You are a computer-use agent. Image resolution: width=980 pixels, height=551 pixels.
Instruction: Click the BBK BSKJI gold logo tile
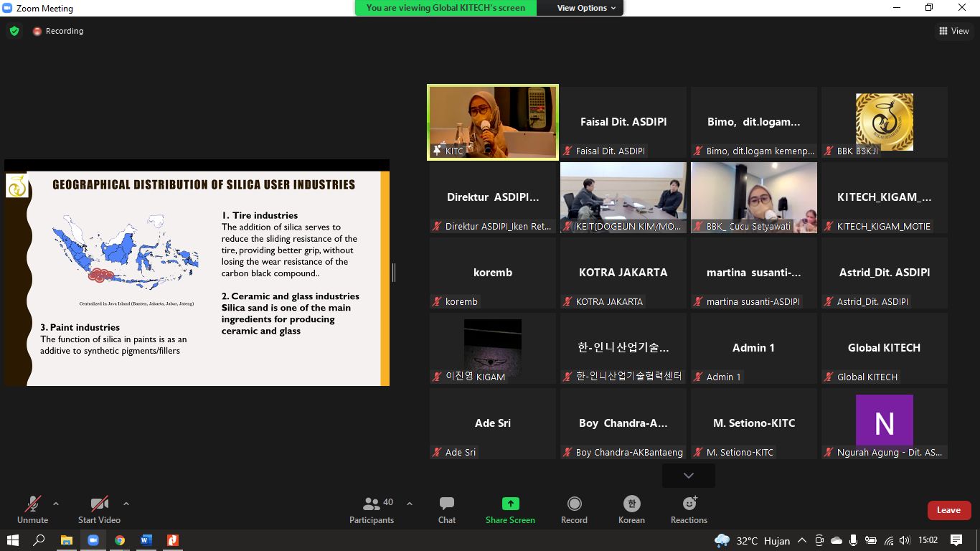click(885, 122)
